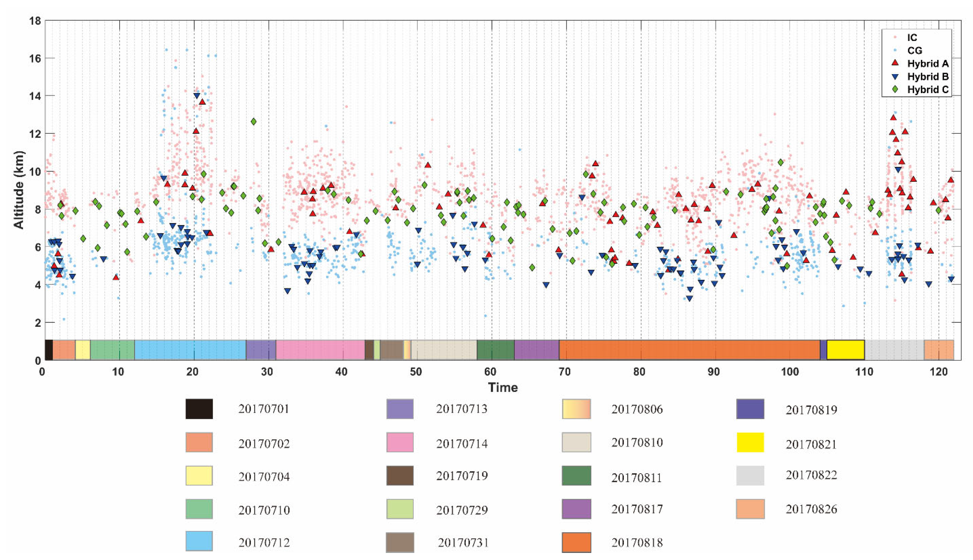Click the '20170806' legend date text
This screenshot has width=973, height=560.
pos(637,409)
